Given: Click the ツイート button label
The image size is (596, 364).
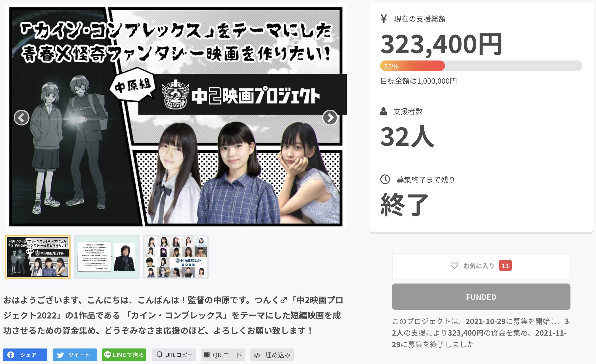Looking at the screenshot, I should point(79,355).
